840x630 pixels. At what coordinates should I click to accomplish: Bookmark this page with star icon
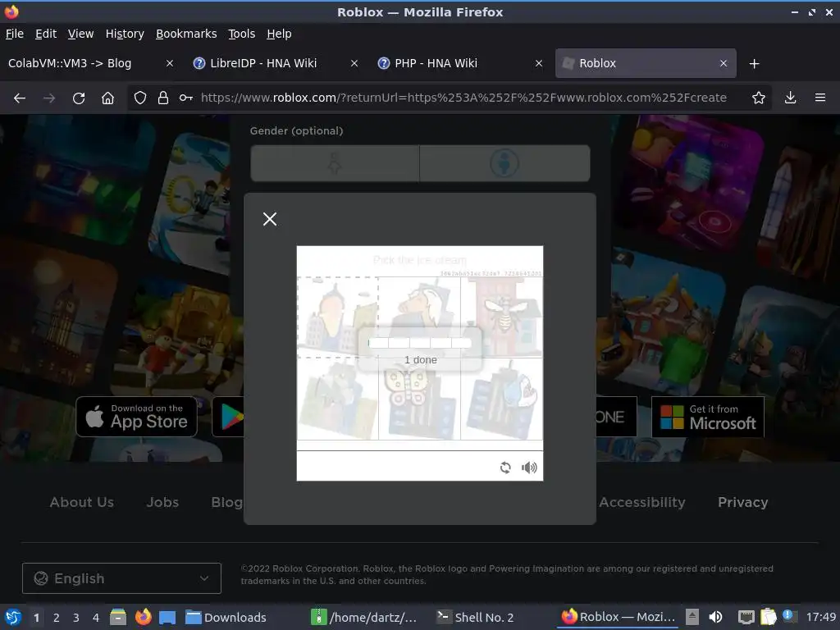click(758, 98)
